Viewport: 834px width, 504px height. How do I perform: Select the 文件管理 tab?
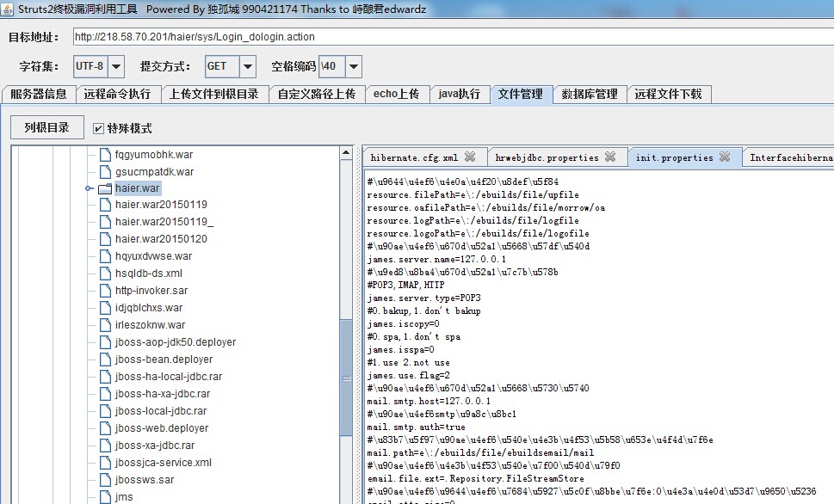pyautogui.click(x=521, y=94)
